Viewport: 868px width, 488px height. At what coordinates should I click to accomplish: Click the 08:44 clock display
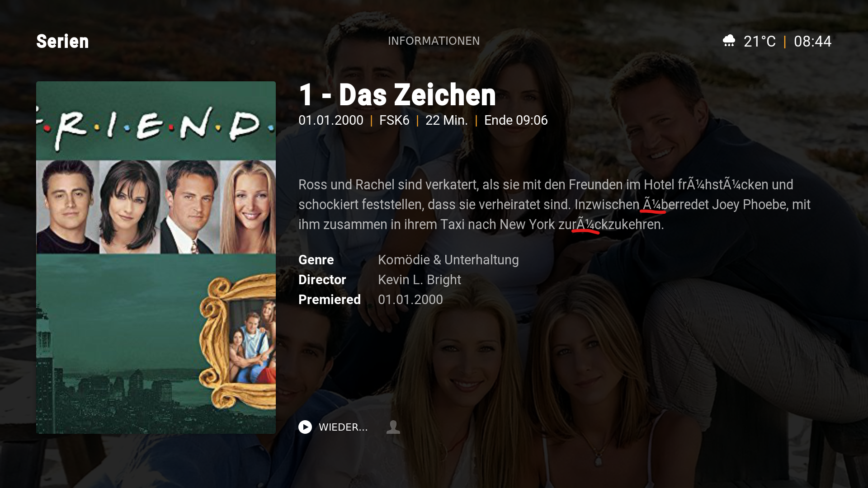coord(812,42)
